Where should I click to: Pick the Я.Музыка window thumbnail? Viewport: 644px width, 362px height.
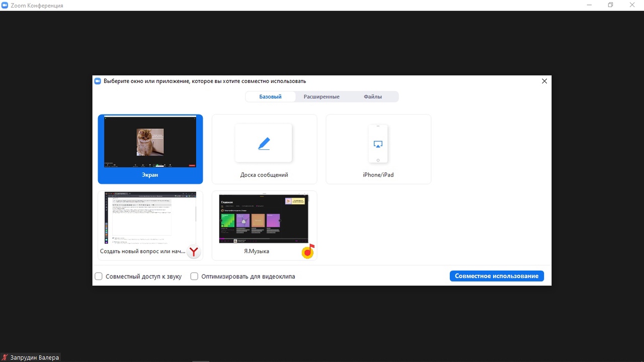(264, 225)
